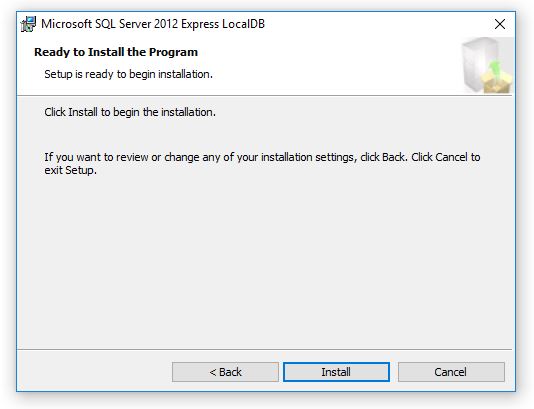Cancel the setup wizard

coord(451,372)
